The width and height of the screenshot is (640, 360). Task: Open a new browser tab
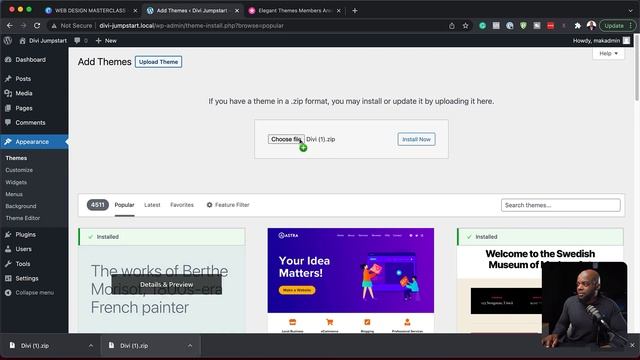355,11
